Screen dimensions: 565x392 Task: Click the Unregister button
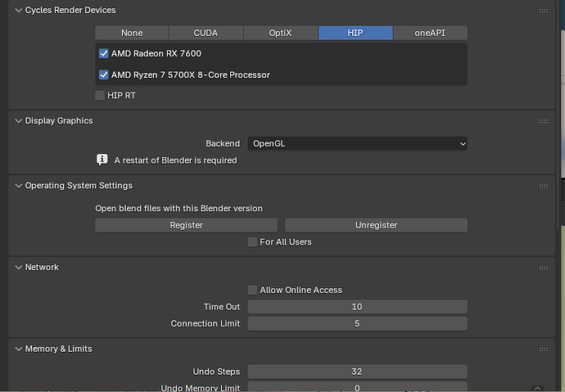coord(376,224)
